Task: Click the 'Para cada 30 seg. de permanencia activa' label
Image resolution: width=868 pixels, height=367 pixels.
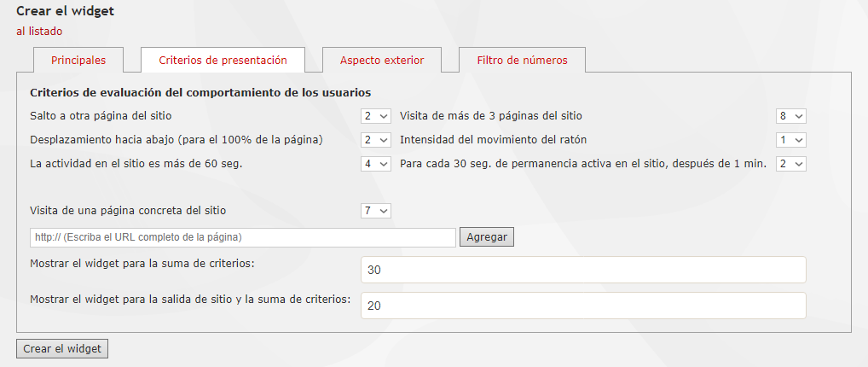Action: point(583,164)
